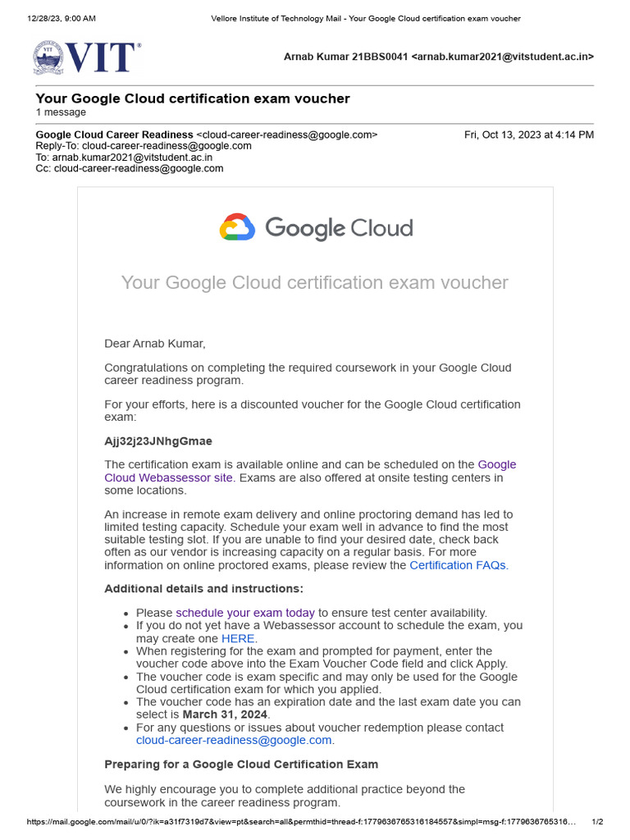The height and width of the screenshot is (840, 630).
Task: Click the 1/2 page number indicator
Action: (597, 822)
